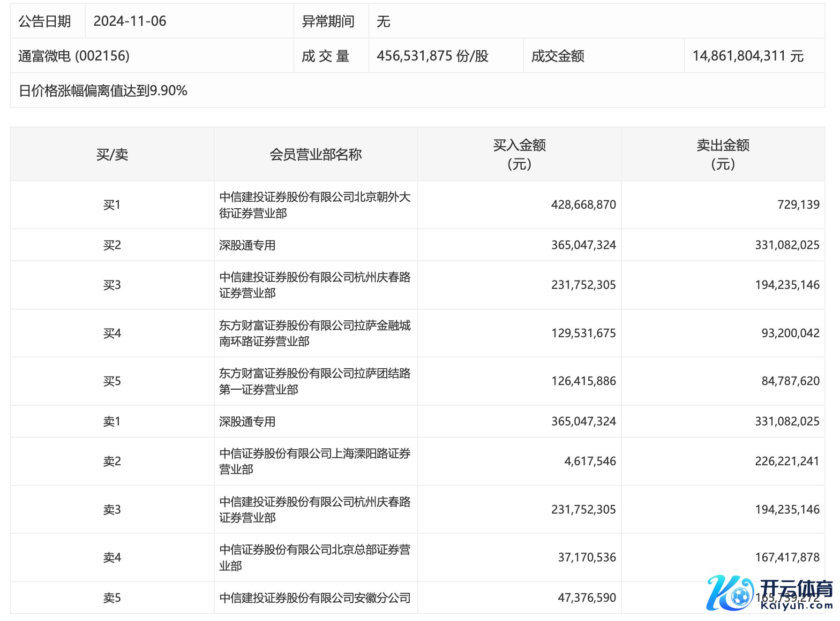Select the 日价格涨幅偏离值达到9.90% line

103,91
